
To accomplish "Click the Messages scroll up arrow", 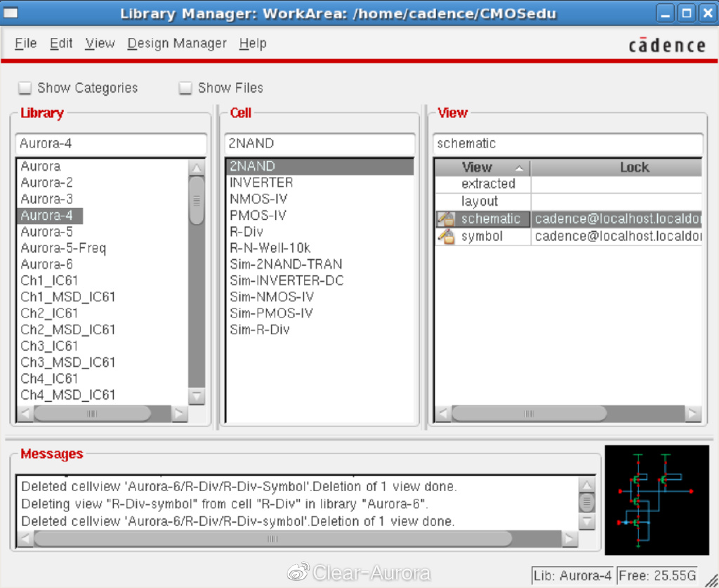I will coord(587,485).
